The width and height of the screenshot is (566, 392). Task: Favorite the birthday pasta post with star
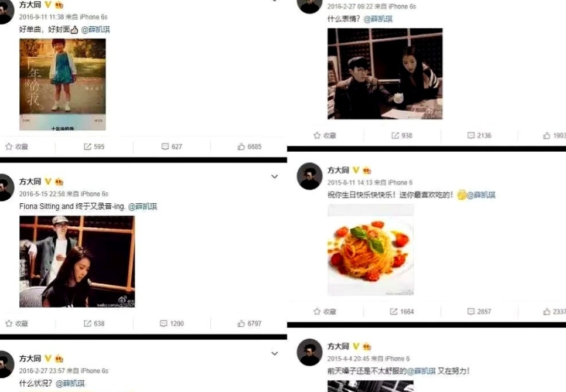(x=325, y=312)
